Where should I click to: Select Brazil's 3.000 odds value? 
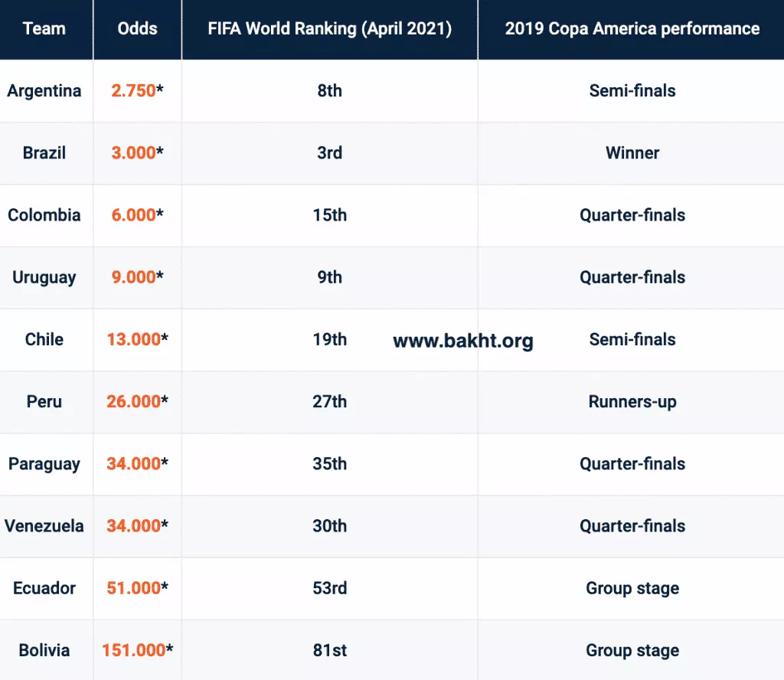pyautogui.click(x=133, y=152)
